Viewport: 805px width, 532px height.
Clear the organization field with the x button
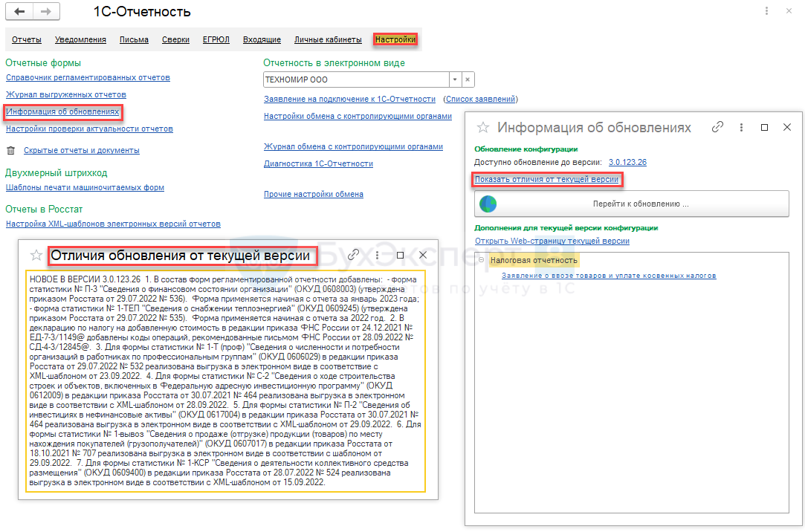point(468,80)
